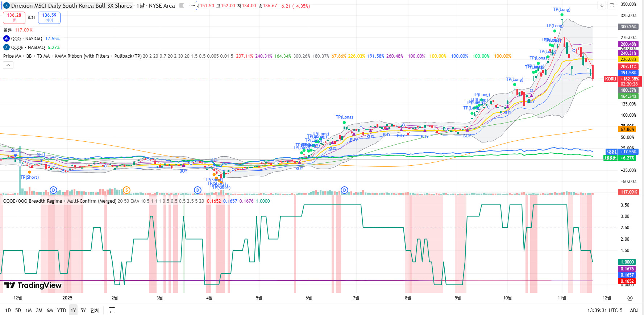
Task: Open the timezone menu showing UTC-5
Action: click(605, 310)
